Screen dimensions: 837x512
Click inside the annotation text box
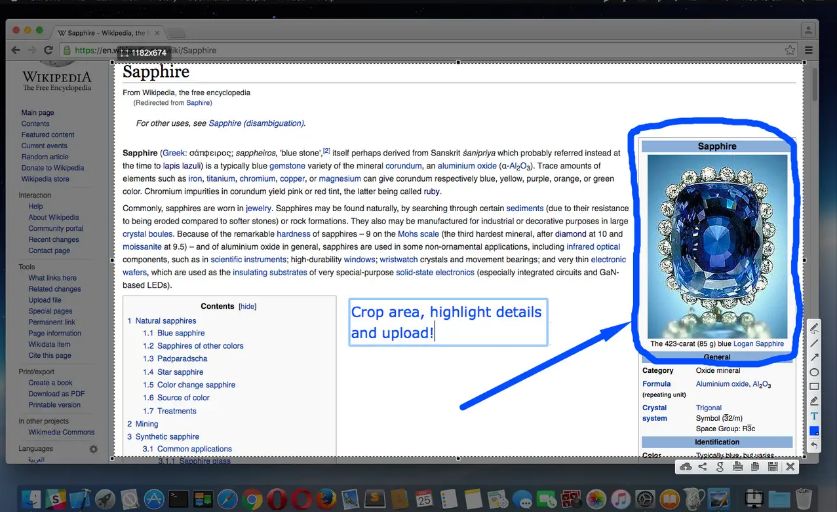point(448,322)
